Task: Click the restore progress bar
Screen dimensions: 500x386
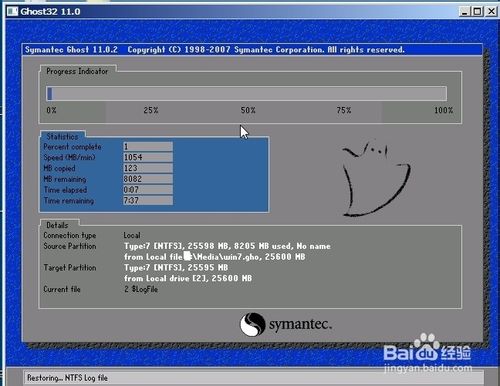Action: point(246,93)
